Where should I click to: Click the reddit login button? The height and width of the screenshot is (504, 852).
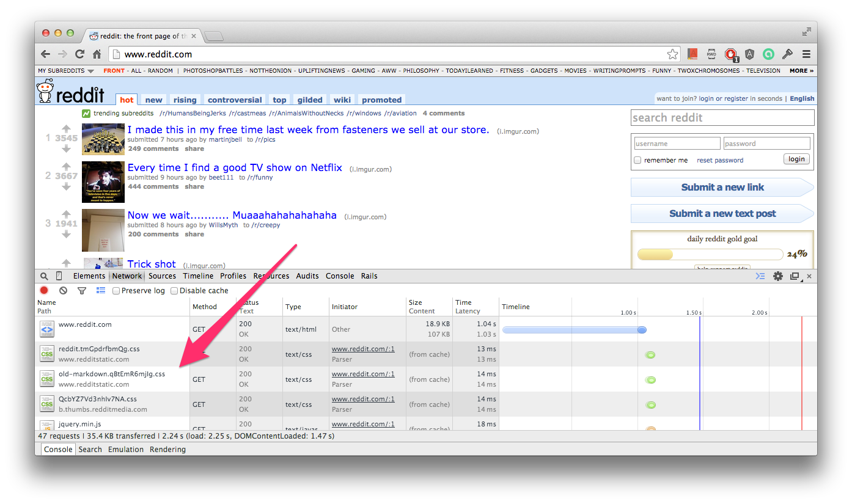796,159
